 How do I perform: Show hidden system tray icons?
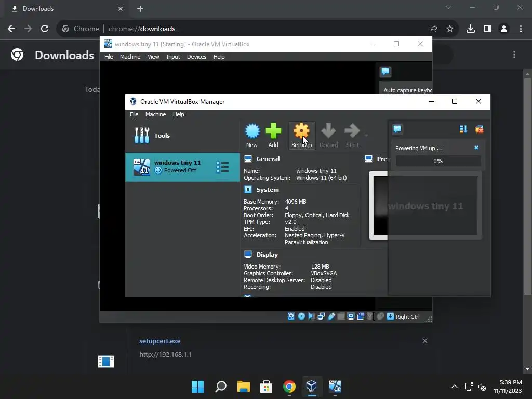(x=454, y=387)
